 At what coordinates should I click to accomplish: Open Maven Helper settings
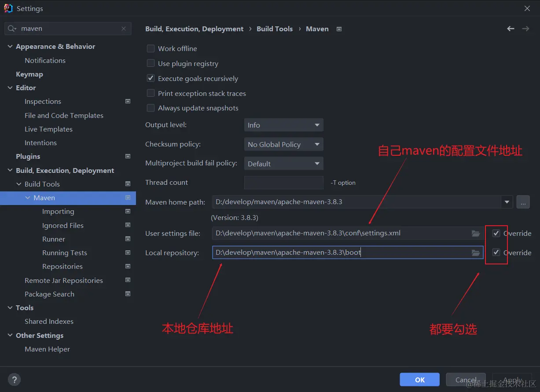47,349
